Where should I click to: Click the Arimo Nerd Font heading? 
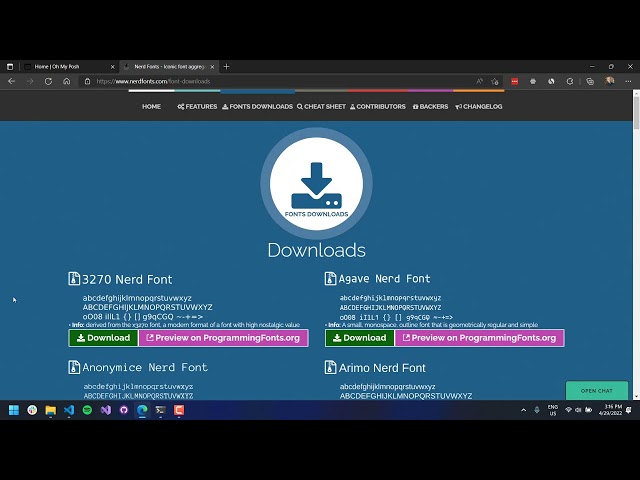pos(382,368)
